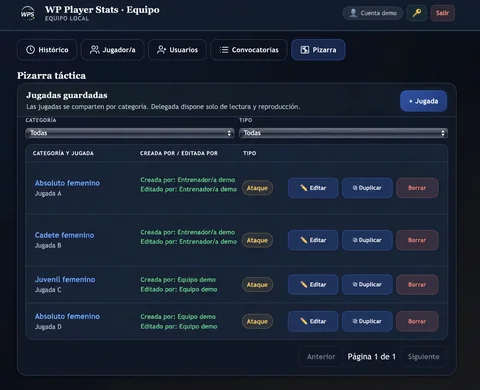
Task: Click 'Editado por: Entrenador/a demo' in Jugada B row
Action: pos(189,242)
